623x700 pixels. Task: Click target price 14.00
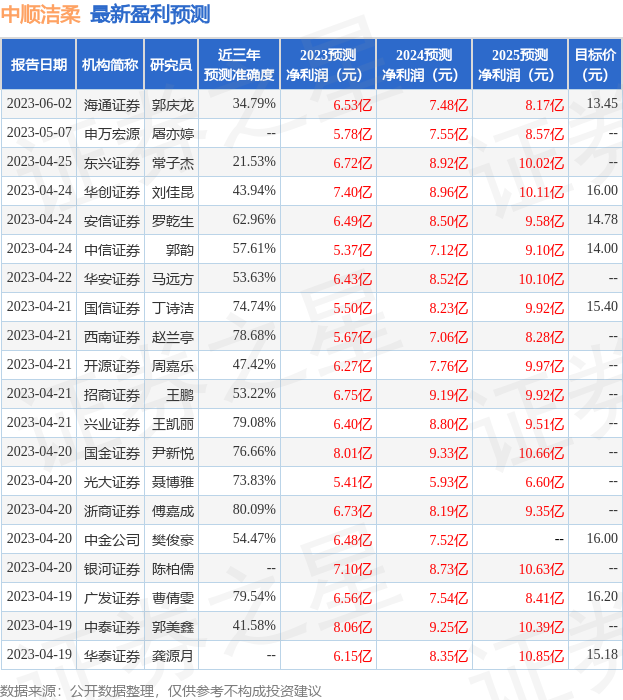602,249
